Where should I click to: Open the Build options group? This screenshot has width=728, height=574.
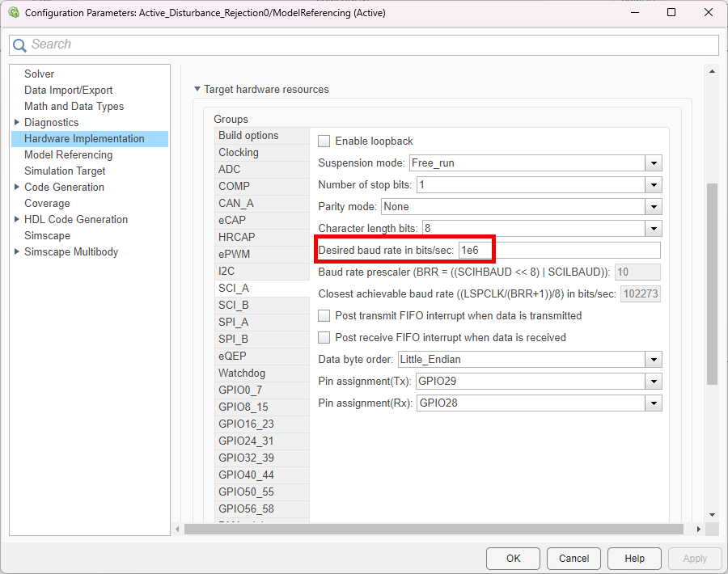click(262, 136)
